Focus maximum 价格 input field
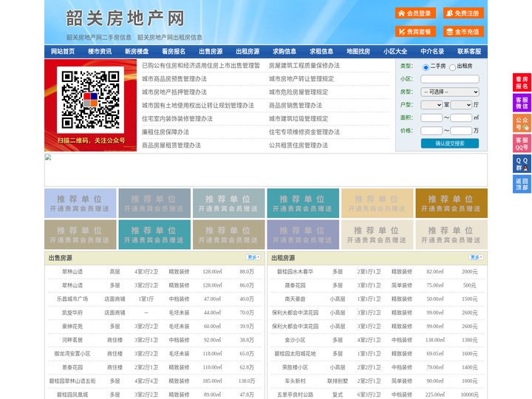The width and height of the screenshot is (532, 399). pos(461,131)
